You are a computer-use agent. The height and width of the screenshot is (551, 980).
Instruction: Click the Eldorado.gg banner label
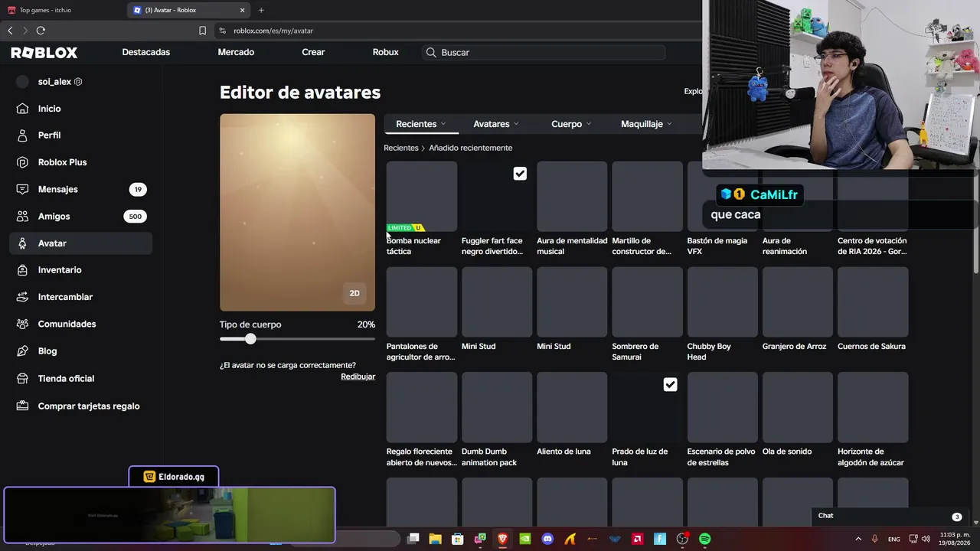coord(174,477)
